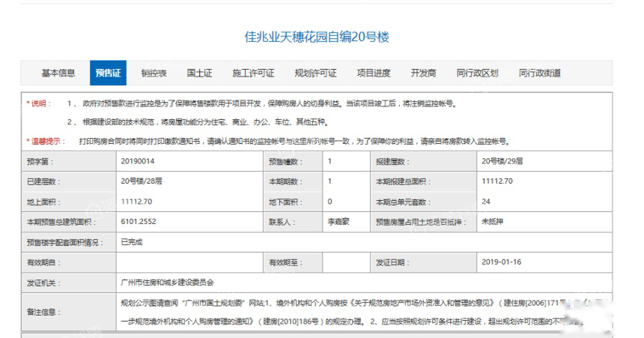Select the 20号楼/29层 value
Image resolution: width=644 pixels, height=338 pixels.
[x=502, y=161]
